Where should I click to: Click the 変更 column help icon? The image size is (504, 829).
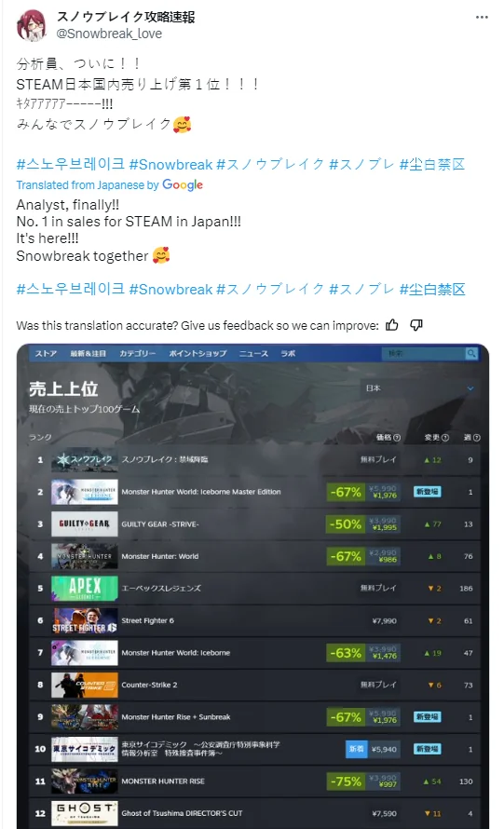[x=444, y=438]
